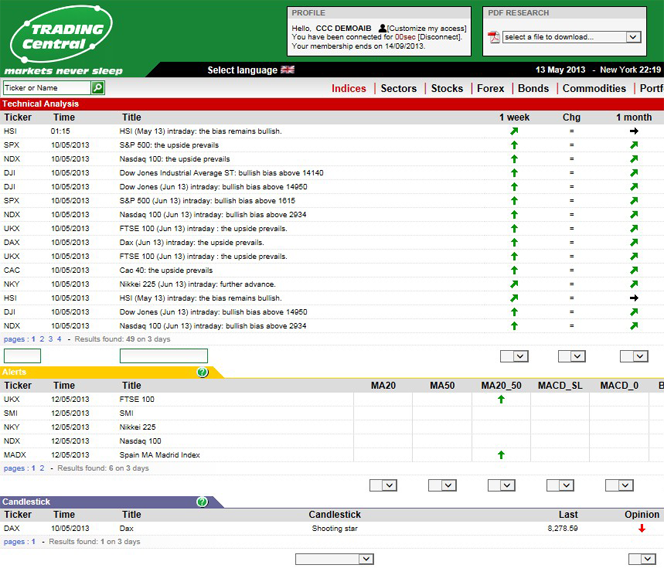Go to Technical Analysis results page 4
The image size is (664, 575).
(59, 339)
